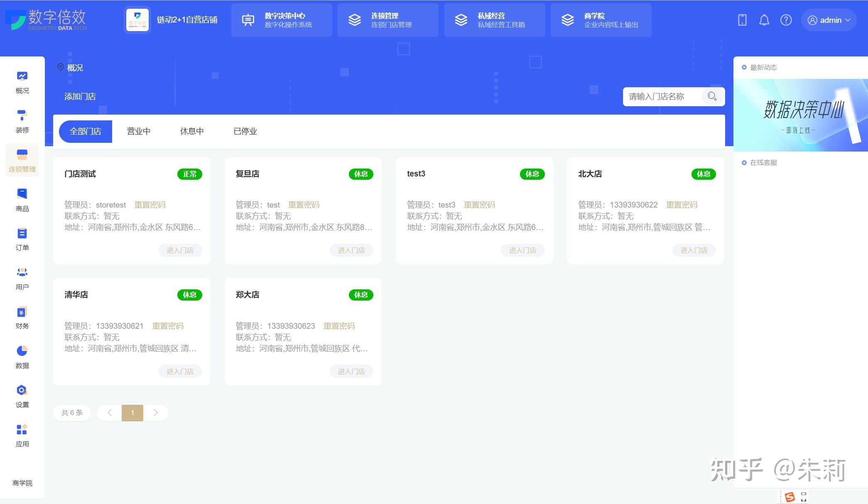Click the search magnifier icon
This screenshot has height=504, width=868.
[712, 96]
